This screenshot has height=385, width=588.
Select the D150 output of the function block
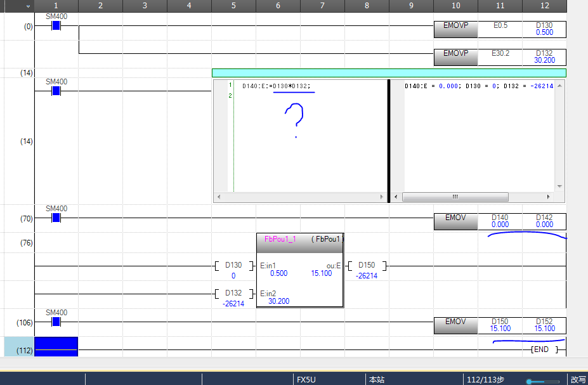367,266
